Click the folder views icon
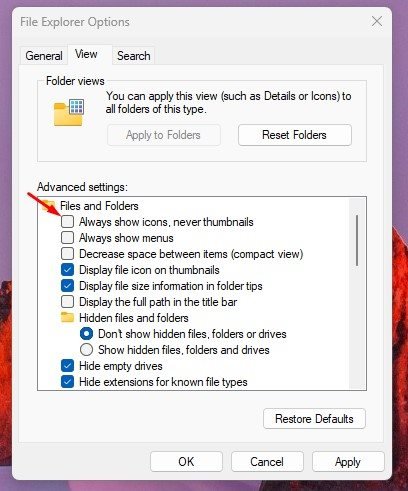This screenshot has height=491, width=408. (69, 112)
